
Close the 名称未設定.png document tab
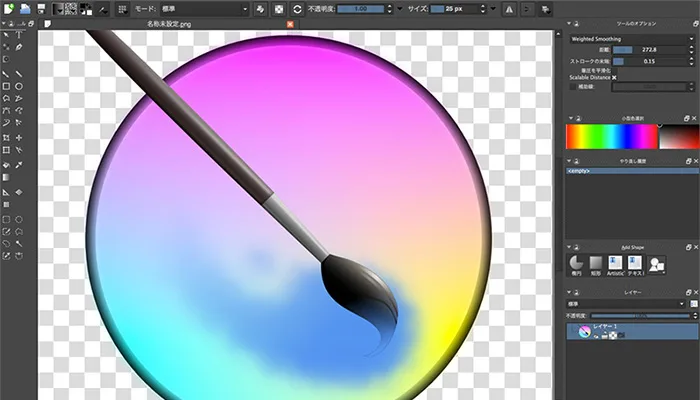click(x=291, y=22)
